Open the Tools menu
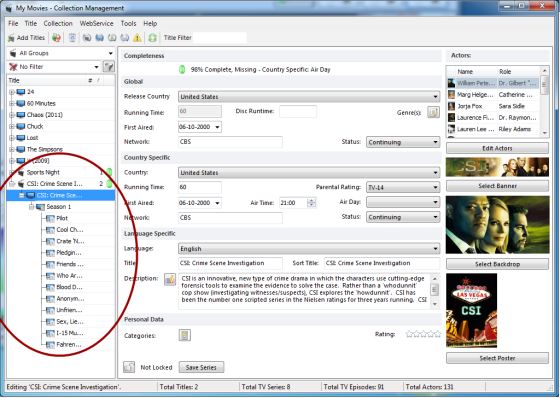This screenshot has height=398, width=560. (128, 23)
